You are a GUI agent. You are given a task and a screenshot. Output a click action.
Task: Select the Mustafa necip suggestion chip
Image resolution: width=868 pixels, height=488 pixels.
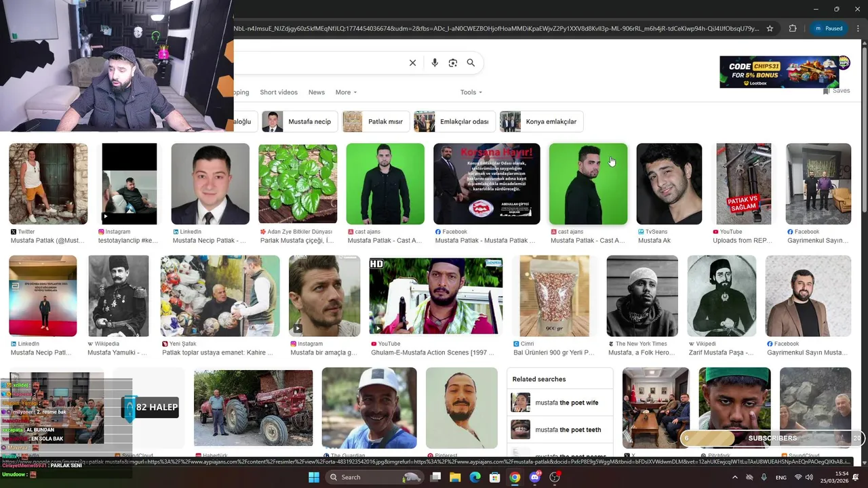click(300, 121)
